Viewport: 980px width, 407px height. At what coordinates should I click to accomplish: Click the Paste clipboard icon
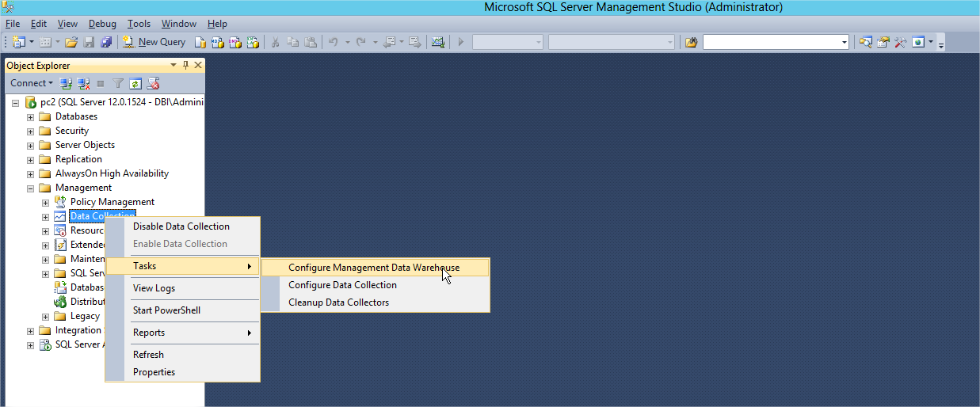[311, 42]
